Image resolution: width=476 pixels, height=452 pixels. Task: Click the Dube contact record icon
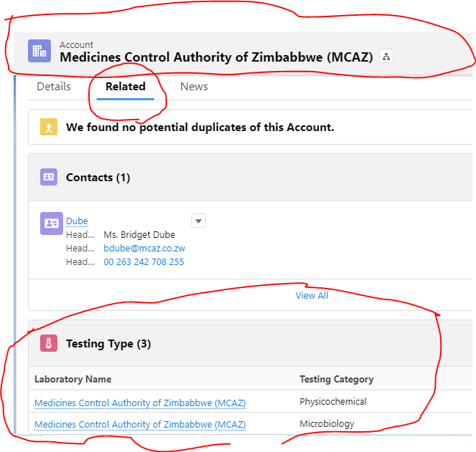tap(52, 223)
